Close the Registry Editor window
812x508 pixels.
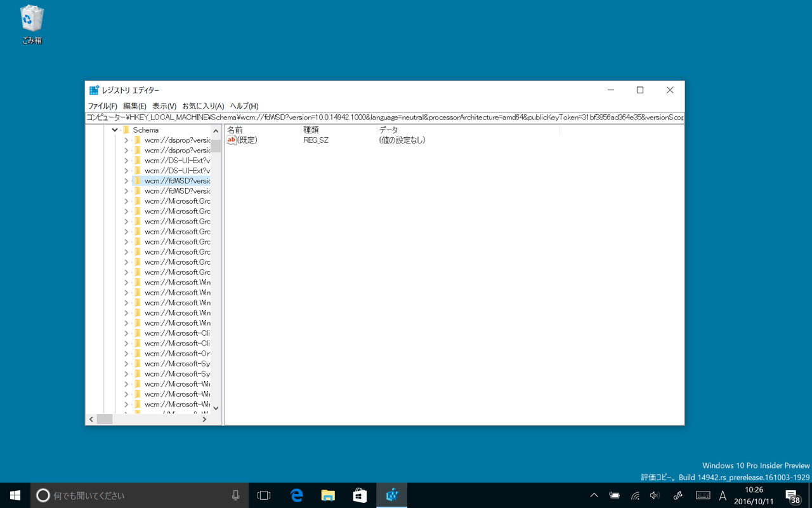(x=670, y=90)
